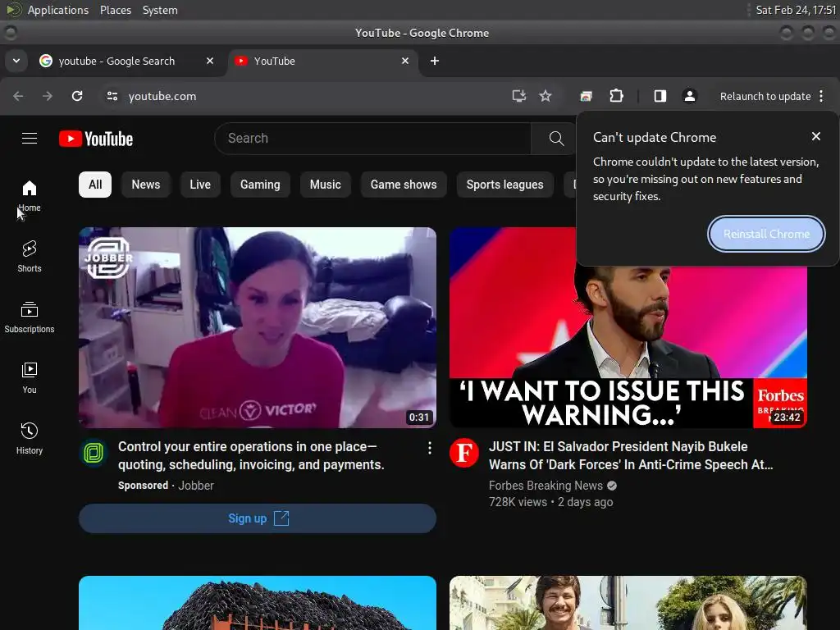
Task: Click Relaunch to update
Action: [765, 96]
